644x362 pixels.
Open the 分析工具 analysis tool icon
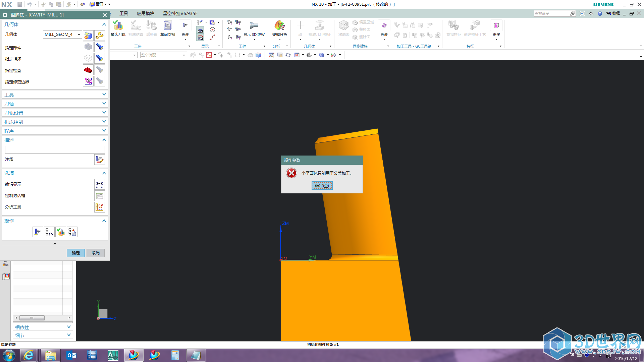coord(100,207)
